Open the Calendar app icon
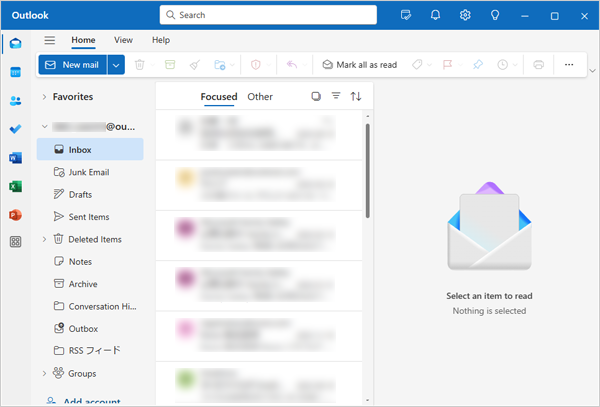The height and width of the screenshot is (407, 600). click(15, 72)
